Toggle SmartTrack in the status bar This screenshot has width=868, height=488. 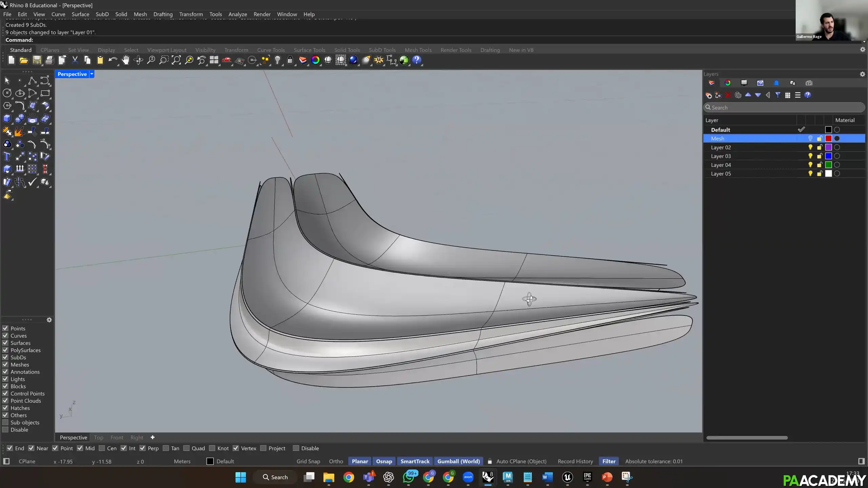(x=415, y=461)
